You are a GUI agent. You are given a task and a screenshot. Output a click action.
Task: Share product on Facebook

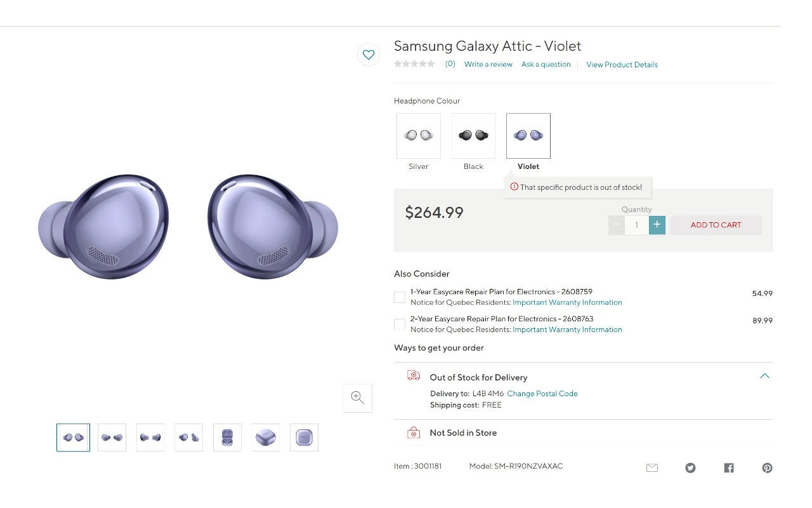point(729,468)
